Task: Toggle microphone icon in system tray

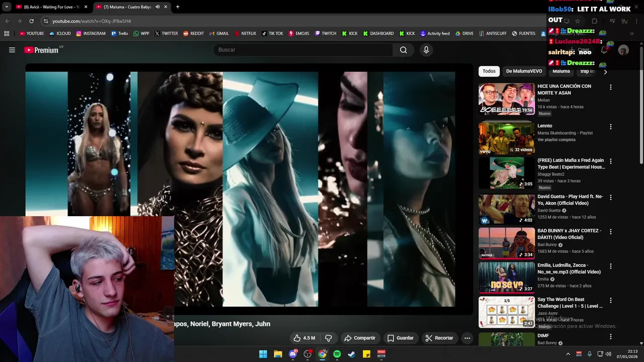Action: [589, 354]
